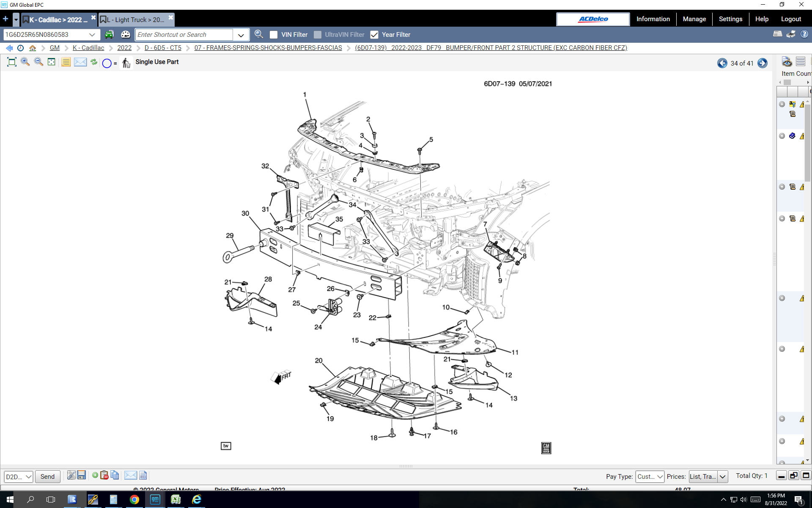Click the clipboard remove item icon

click(x=104, y=475)
